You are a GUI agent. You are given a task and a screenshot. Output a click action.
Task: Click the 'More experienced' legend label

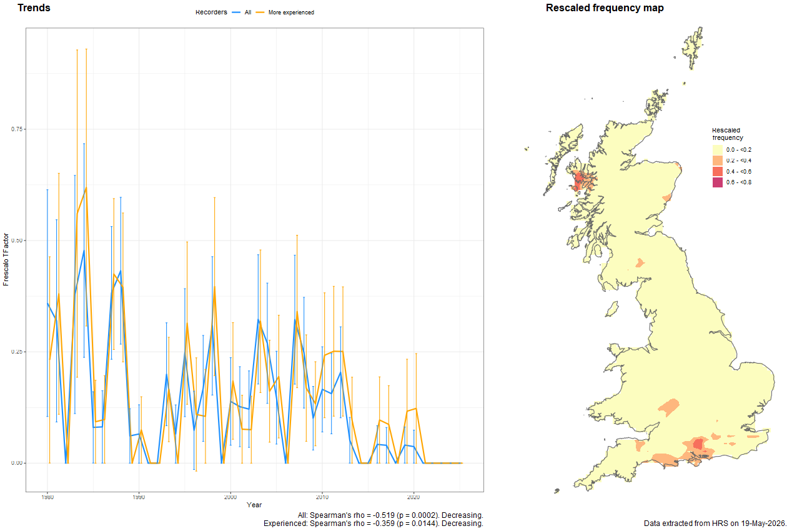click(x=291, y=12)
